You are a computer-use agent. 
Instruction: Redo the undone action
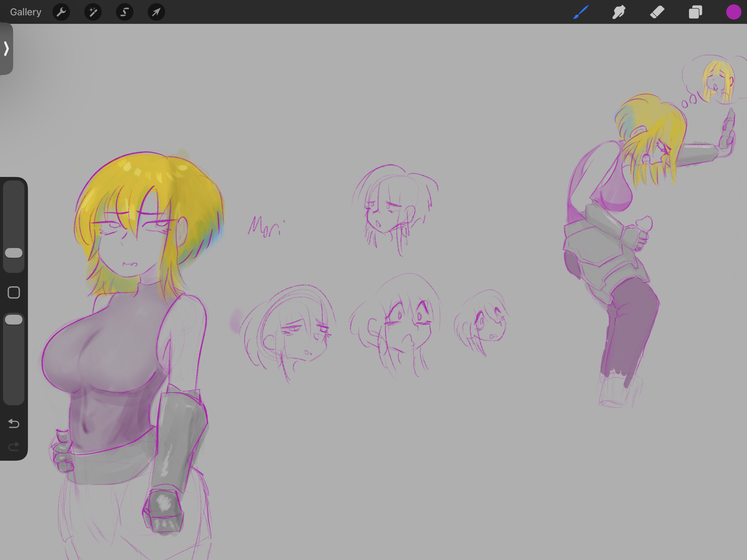[14, 446]
